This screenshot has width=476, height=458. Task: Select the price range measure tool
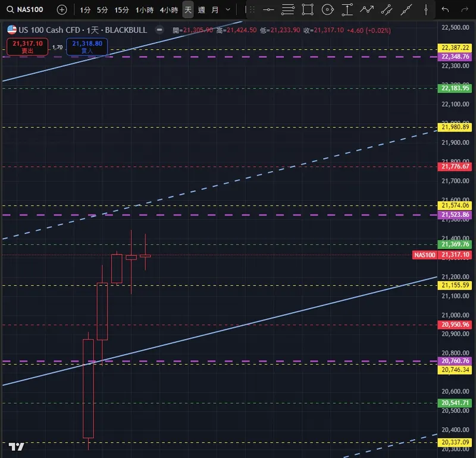[347, 10]
